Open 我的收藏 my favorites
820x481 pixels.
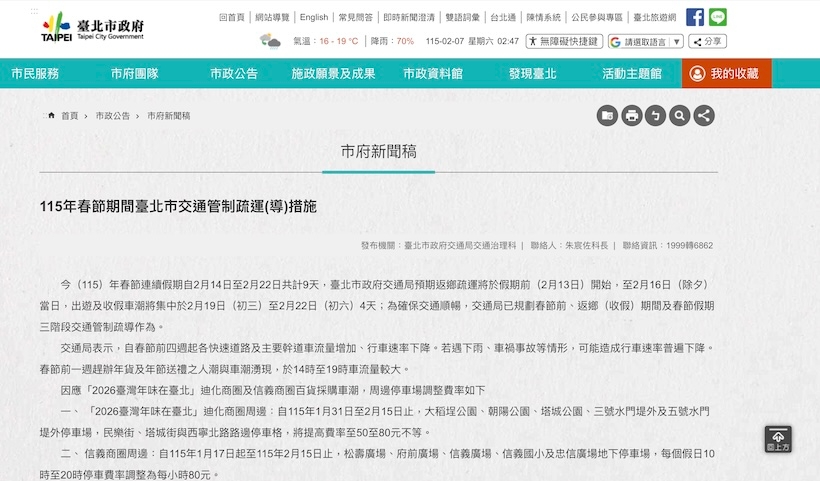(726, 73)
